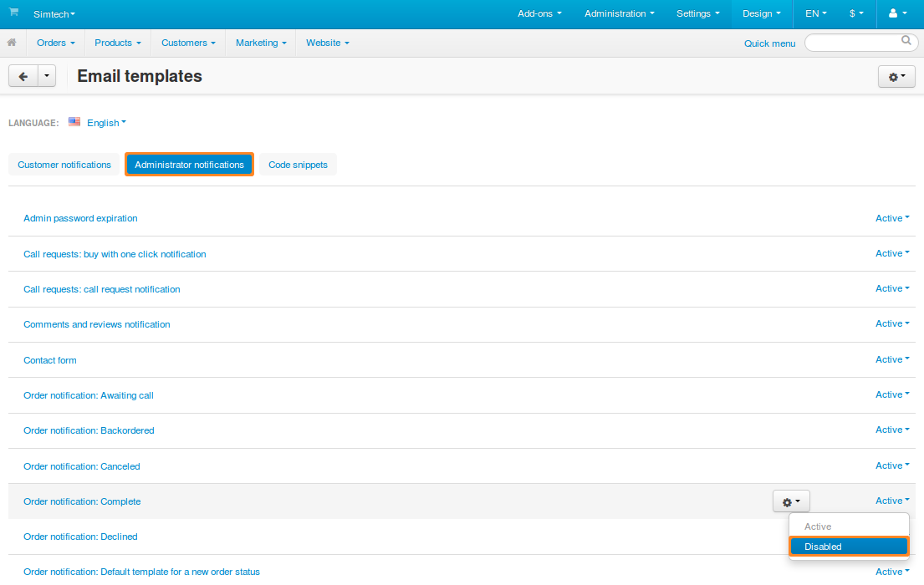This screenshot has width=924, height=585.
Task: Open the Add-ons menu
Action: (x=539, y=13)
